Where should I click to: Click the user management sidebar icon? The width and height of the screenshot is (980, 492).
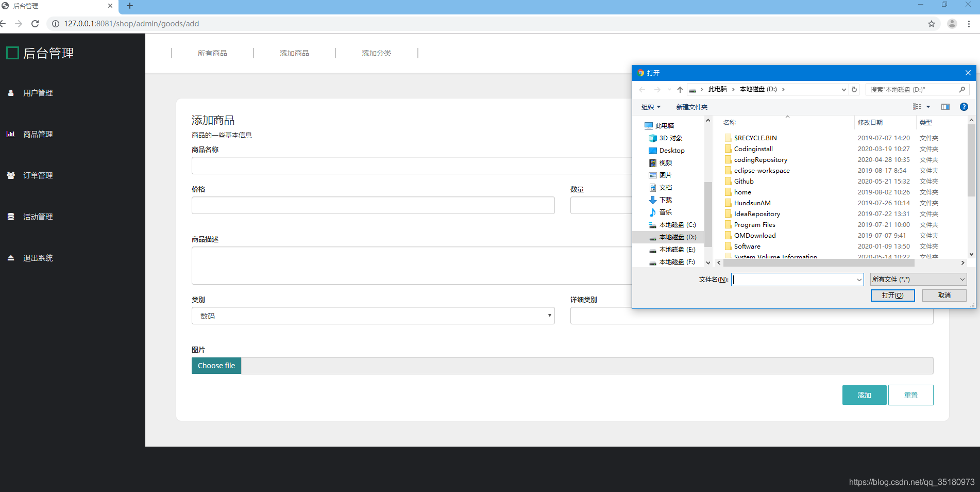click(11, 93)
